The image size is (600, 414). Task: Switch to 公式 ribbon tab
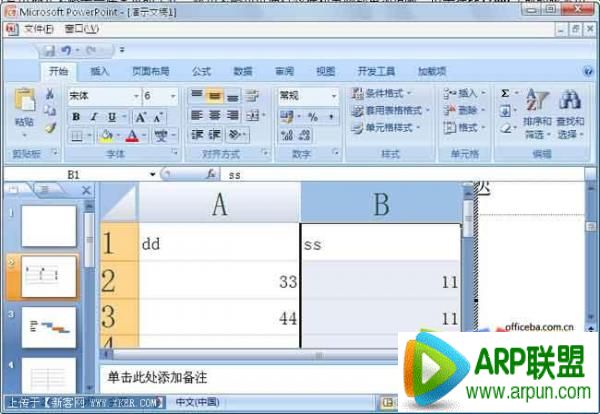(x=201, y=71)
